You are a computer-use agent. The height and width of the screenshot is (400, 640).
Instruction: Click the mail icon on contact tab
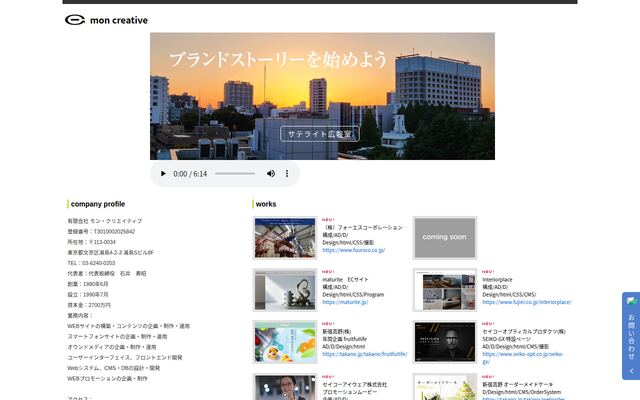pos(631,301)
